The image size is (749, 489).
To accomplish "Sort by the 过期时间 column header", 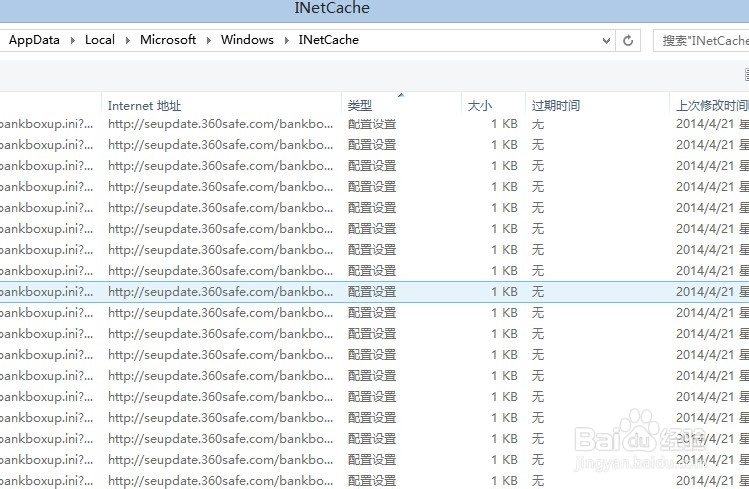I will tap(598, 105).
